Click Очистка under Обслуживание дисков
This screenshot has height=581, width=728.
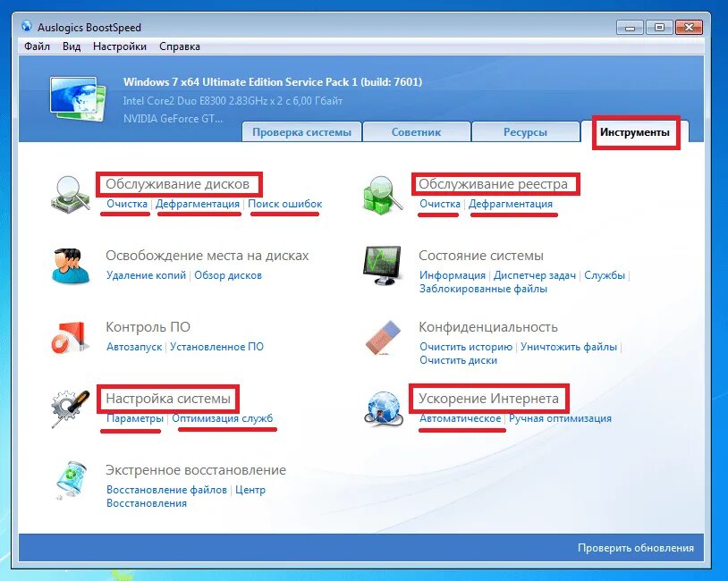pos(127,204)
